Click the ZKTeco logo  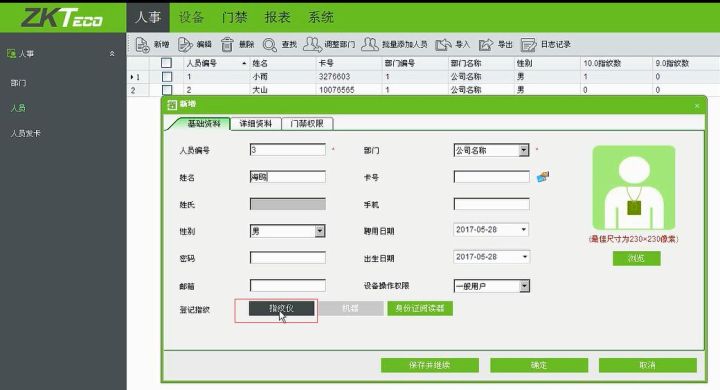(62, 17)
